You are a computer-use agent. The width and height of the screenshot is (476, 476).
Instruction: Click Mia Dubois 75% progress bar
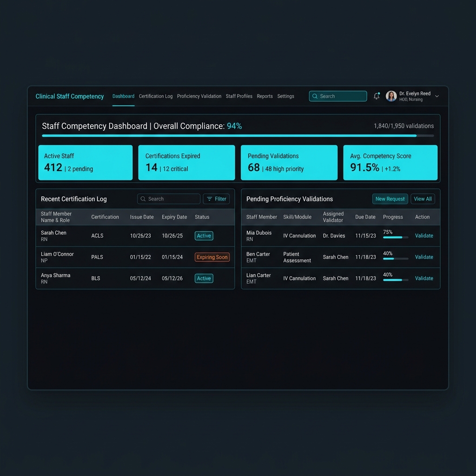(395, 238)
